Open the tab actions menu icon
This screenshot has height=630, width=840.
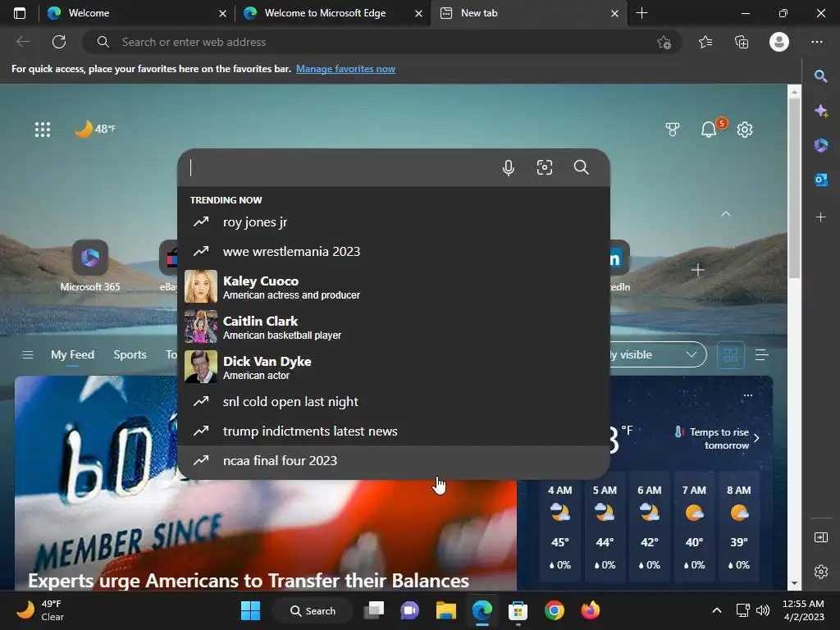coord(20,13)
